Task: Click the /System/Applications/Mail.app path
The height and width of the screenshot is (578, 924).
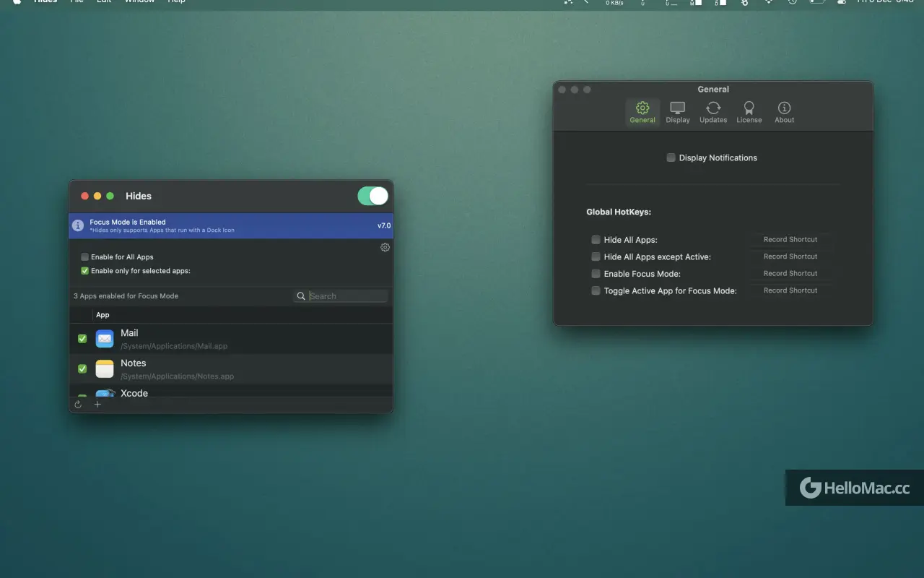Action: point(174,346)
